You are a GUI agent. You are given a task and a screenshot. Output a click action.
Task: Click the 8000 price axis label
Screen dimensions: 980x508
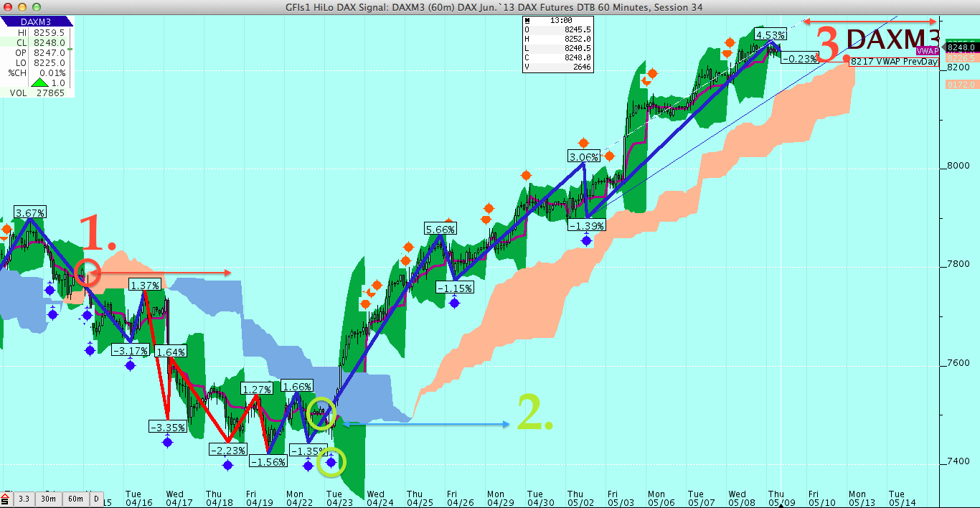960,166
